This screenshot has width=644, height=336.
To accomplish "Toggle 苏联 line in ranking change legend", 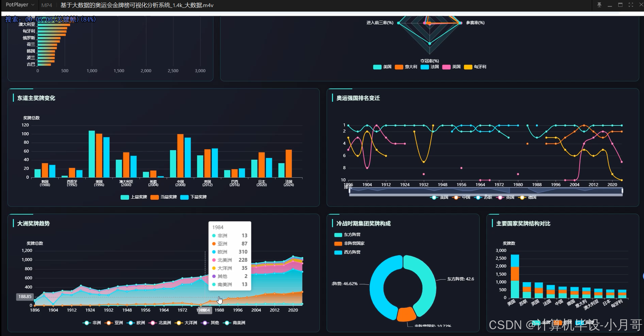I will (483, 197).
